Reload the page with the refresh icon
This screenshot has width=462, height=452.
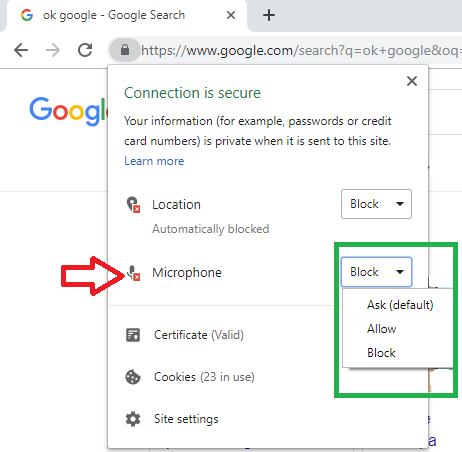[85, 50]
